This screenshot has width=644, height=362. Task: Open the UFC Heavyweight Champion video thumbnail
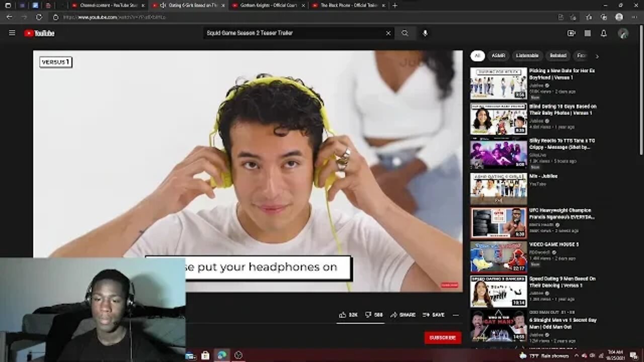499,223
